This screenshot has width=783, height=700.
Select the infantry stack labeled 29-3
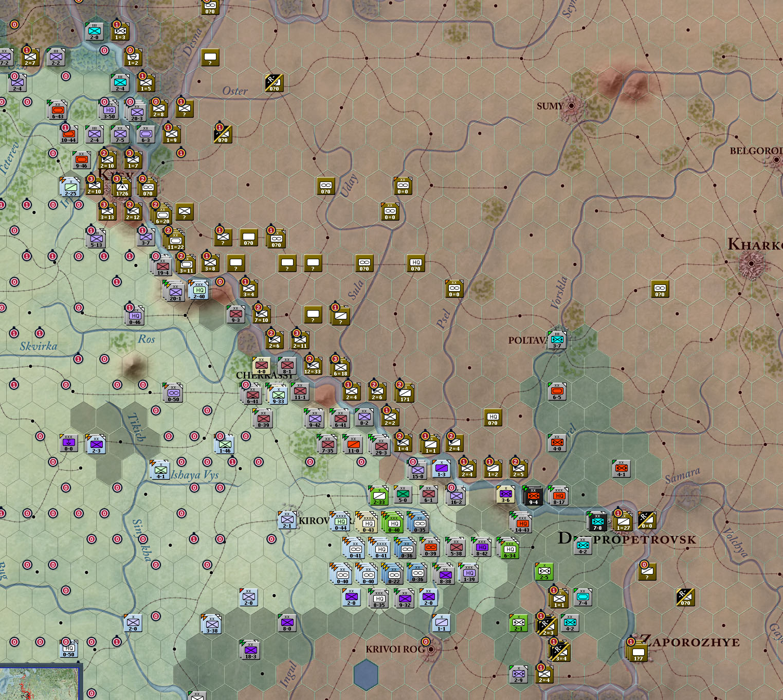(381, 445)
